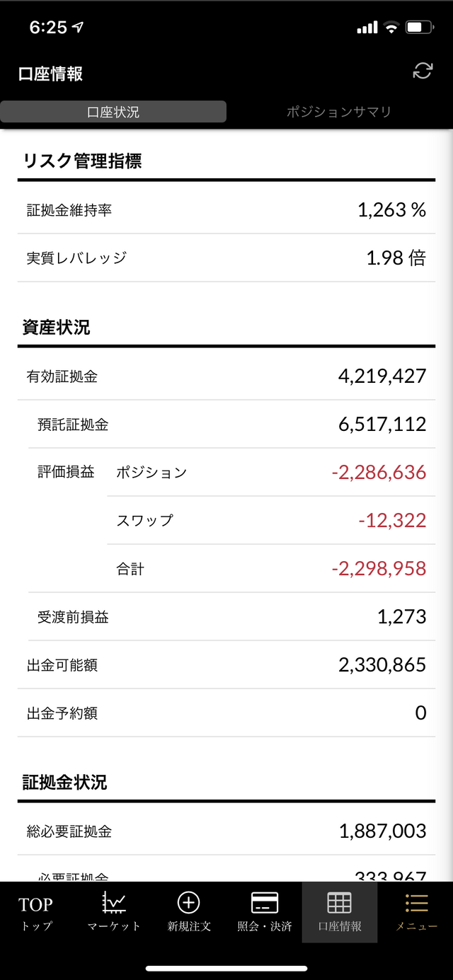The image size is (453, 980).
Task: Tap the 預託証拠金 amount 6,517,112
Action: pos(382,424)
